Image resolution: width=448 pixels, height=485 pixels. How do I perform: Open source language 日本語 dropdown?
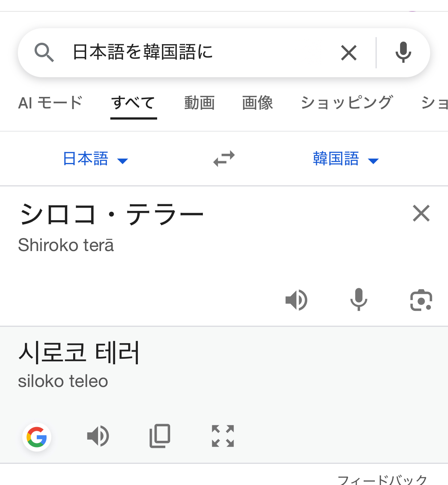point(95,159)
